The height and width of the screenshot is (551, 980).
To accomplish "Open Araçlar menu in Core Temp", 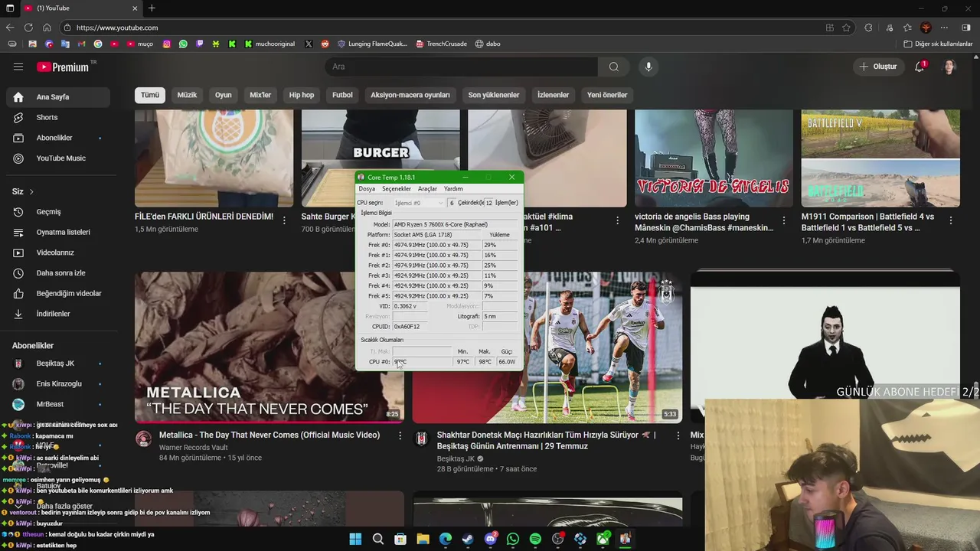I will 427,188.
